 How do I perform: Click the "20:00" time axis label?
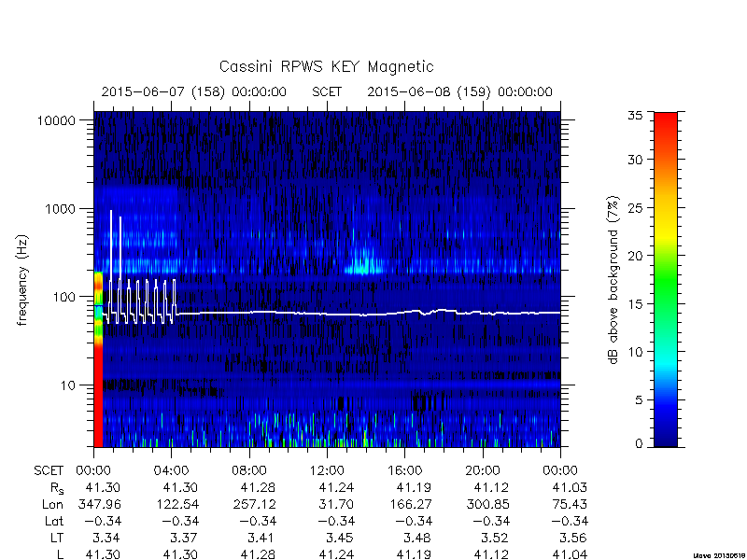click(483, 471)
